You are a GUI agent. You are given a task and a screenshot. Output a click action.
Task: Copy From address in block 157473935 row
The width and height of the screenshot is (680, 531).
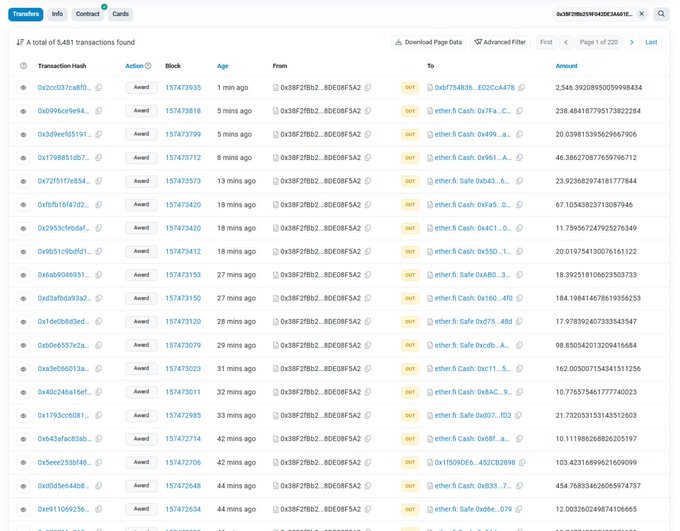click(x=368, y=88)
